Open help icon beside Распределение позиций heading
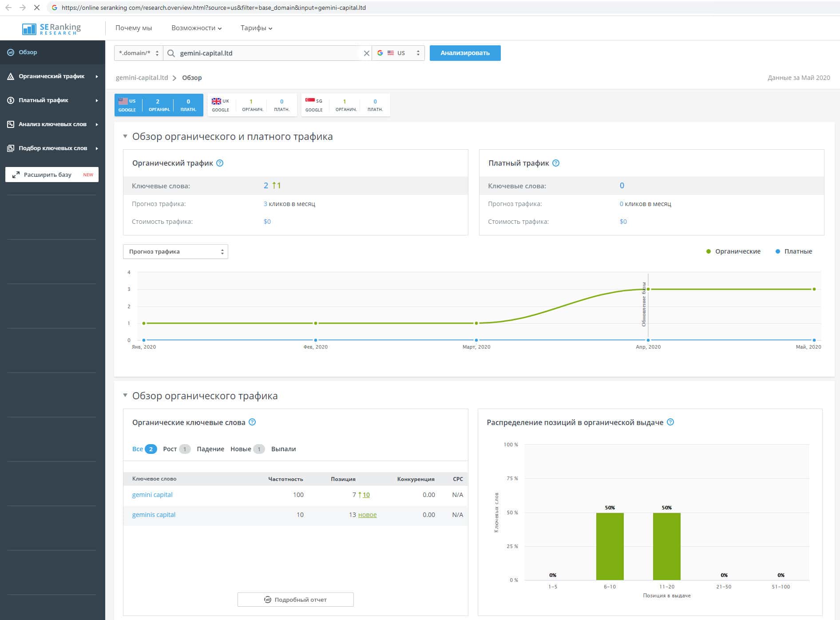Screen dimensions: 840x620 [670, 422]
